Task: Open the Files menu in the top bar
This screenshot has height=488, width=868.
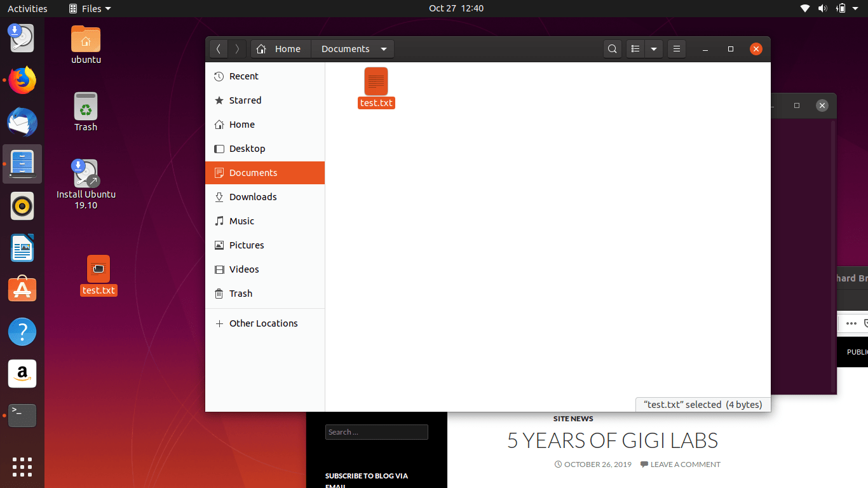Action: coord(89,8)
